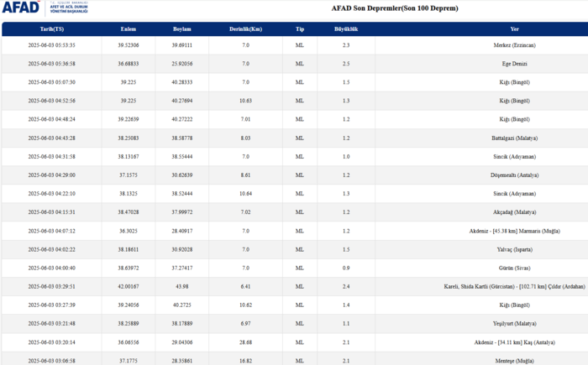Click longitude value 39.69111

pos(182,45)
